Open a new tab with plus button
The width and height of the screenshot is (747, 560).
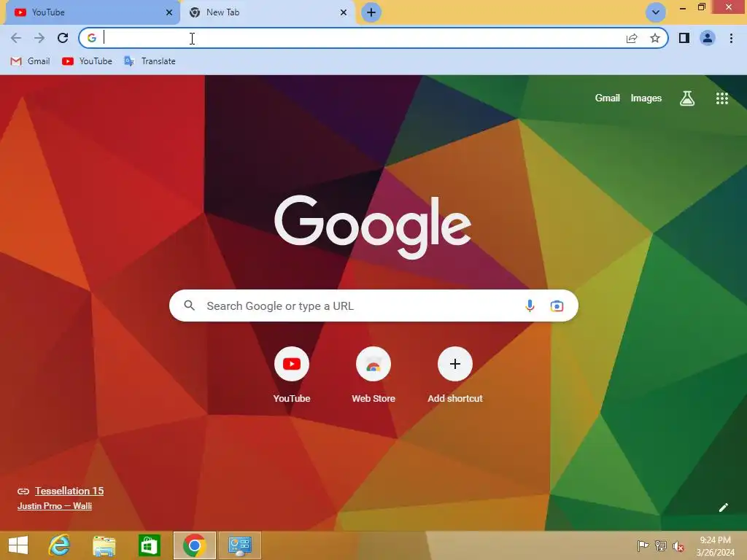pos(371,12)
